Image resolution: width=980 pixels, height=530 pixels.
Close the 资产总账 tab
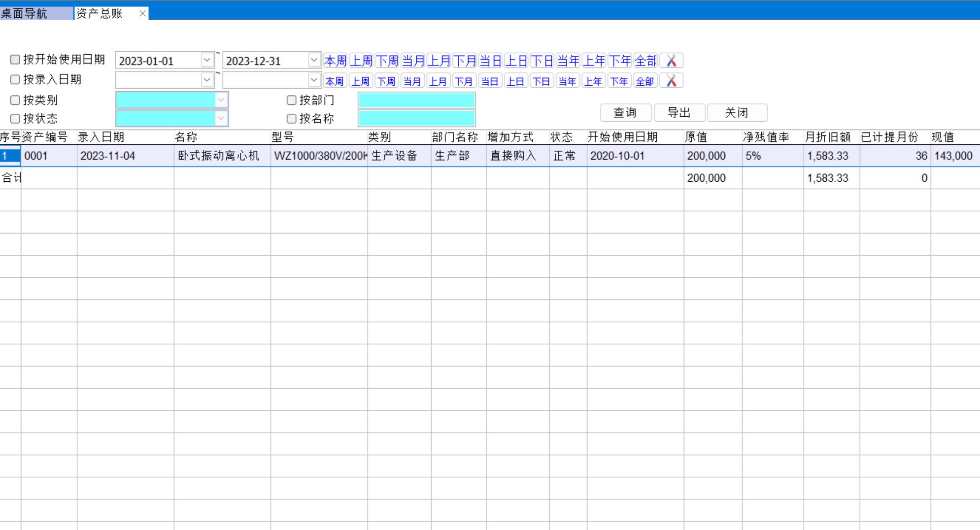[x=142, y=13]
